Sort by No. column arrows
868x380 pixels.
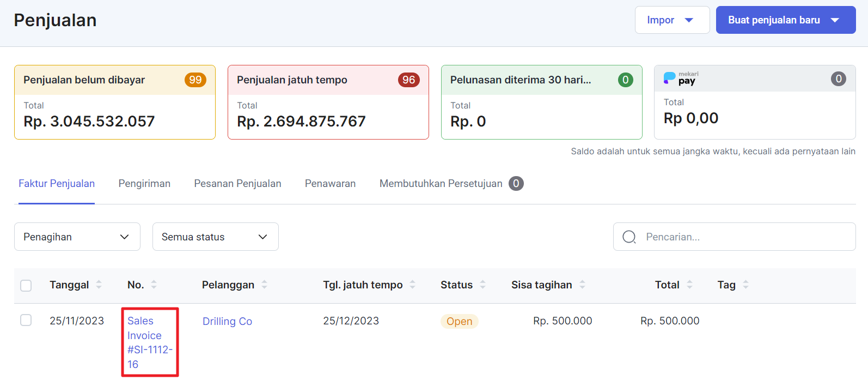click(x=154, y=285)
